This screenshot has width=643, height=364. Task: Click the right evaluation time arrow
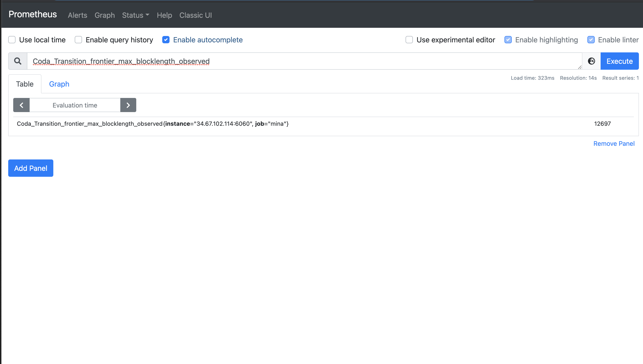[129, 105]
